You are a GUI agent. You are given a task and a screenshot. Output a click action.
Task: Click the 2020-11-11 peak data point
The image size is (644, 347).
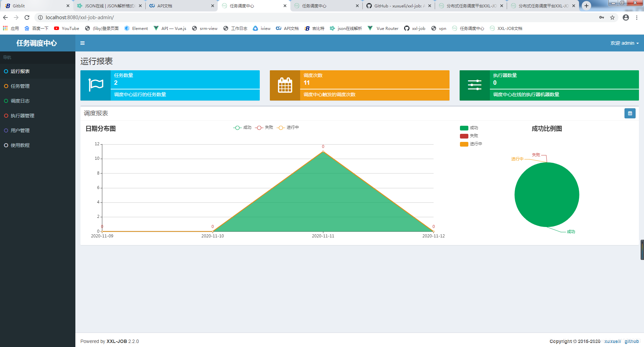[x=323, y=152]
